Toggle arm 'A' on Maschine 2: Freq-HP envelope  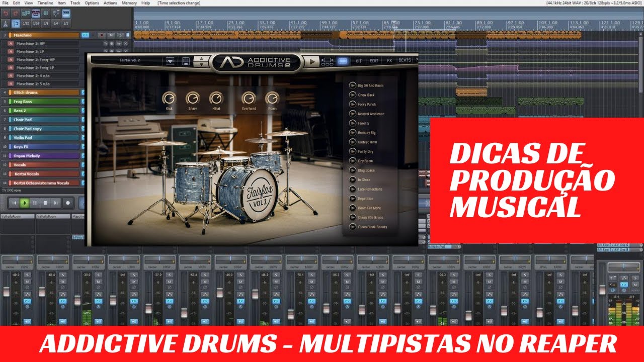click(11, 59)
